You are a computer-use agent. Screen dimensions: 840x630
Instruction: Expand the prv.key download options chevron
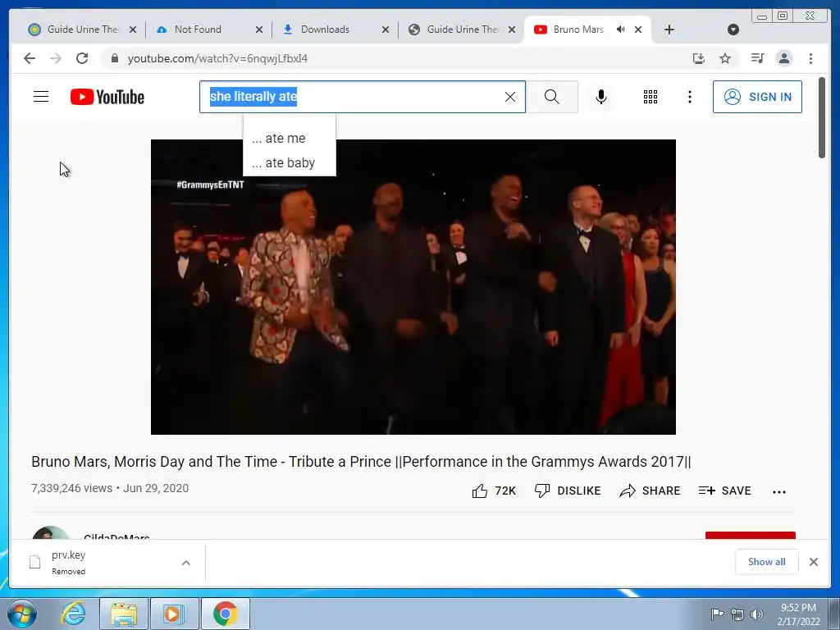[186, 563]
